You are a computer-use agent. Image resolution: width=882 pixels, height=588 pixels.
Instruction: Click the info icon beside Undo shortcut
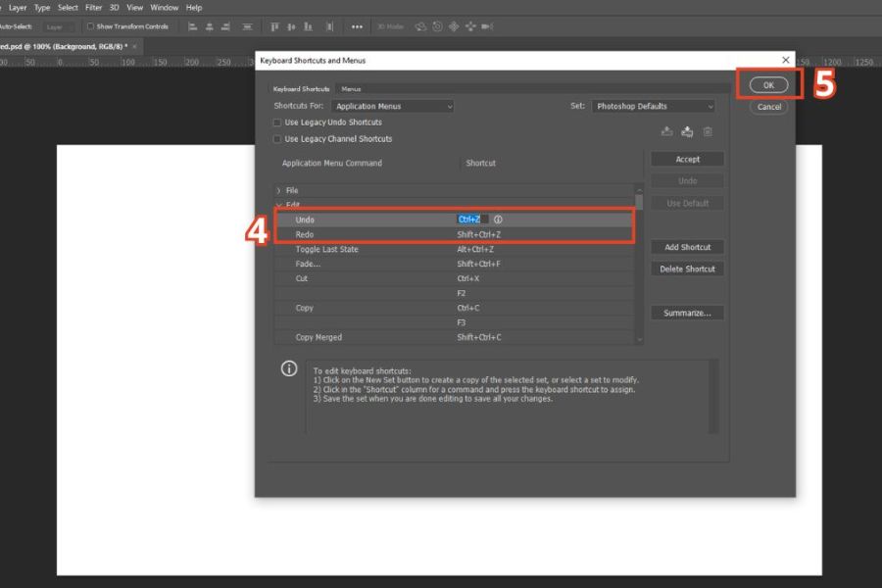498,220
